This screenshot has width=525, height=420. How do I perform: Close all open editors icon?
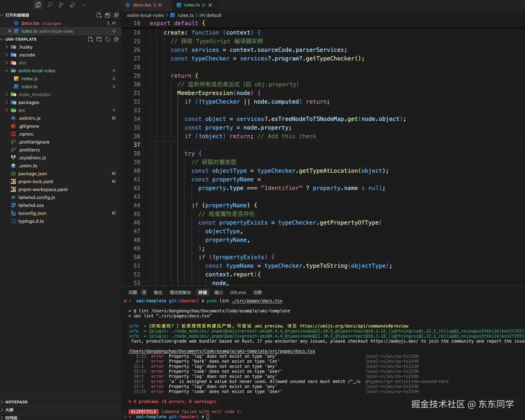(116, 15)
